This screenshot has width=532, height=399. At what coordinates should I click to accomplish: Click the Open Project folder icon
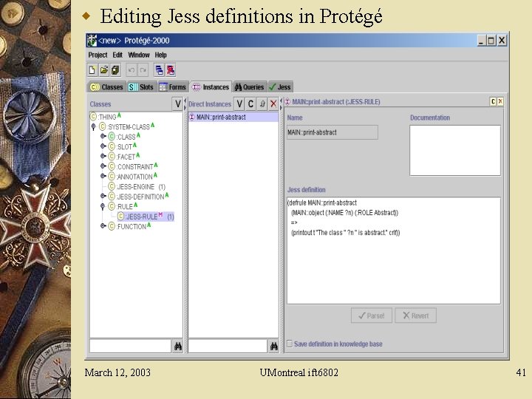click(x=104, y=70)
